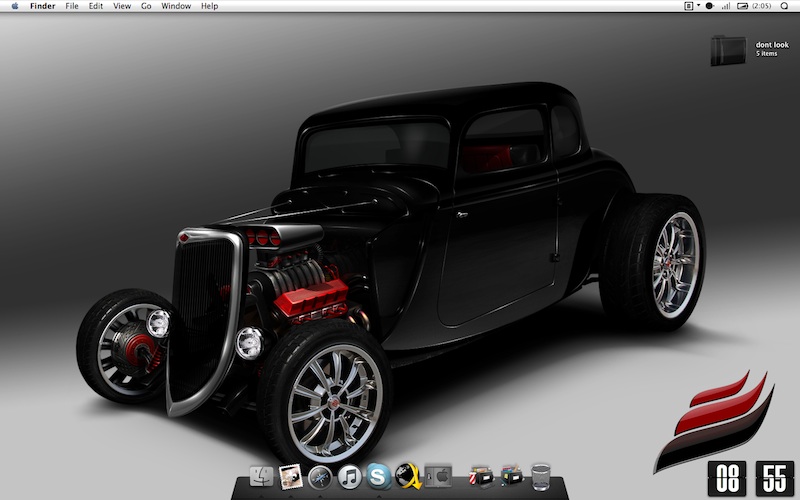This screenshot has height=500, width=800.
Task: Show battery status (2:05) menu
Action: pyautogui.click(x=754, y=6)
